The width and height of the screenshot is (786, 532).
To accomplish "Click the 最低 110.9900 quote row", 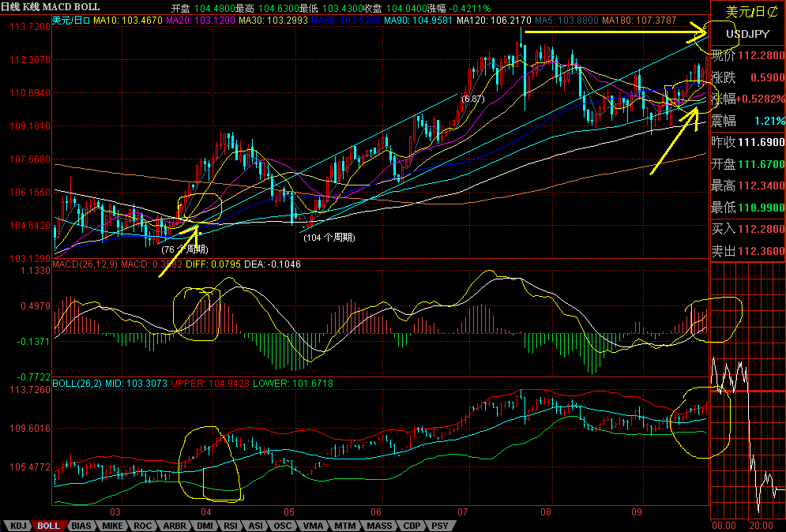I will 747,208.
